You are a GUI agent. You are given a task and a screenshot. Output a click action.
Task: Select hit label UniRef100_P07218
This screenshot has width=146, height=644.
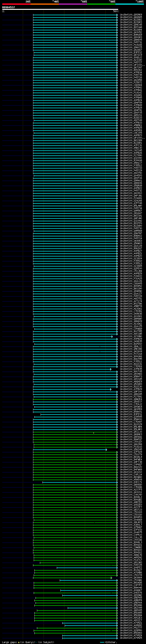(x=131, y=354)
